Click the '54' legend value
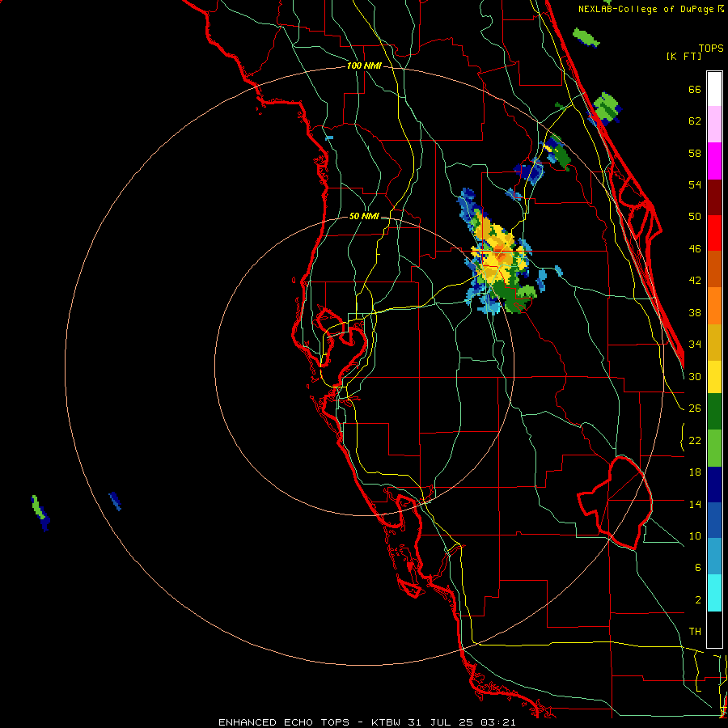728x728 pixels. tap(695, 184)
